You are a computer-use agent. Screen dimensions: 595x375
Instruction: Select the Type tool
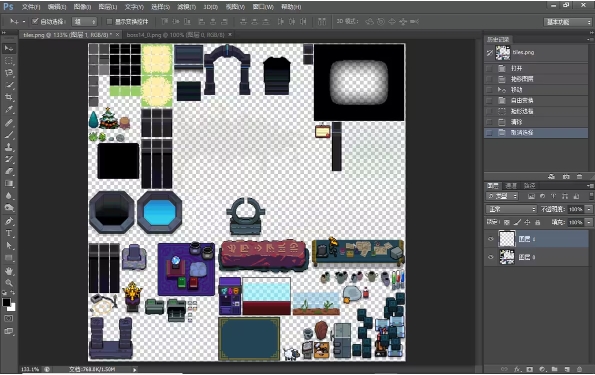9,233
